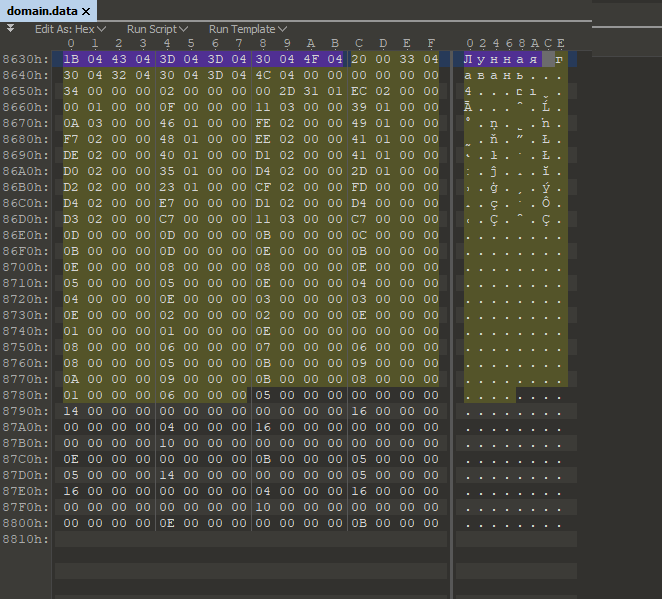The image size is (662, 599).
Task: Click the 8700h row address
Action: pos(26,267)
